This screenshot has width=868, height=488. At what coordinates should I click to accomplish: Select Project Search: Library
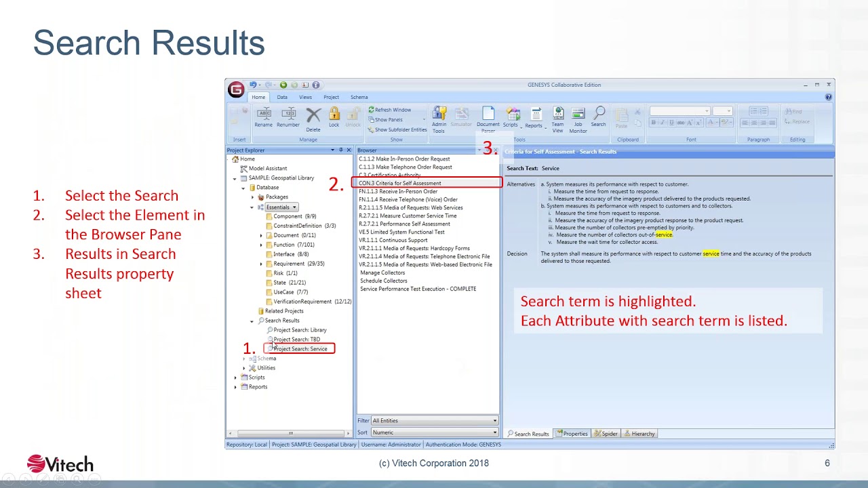[x=296, y=330]
